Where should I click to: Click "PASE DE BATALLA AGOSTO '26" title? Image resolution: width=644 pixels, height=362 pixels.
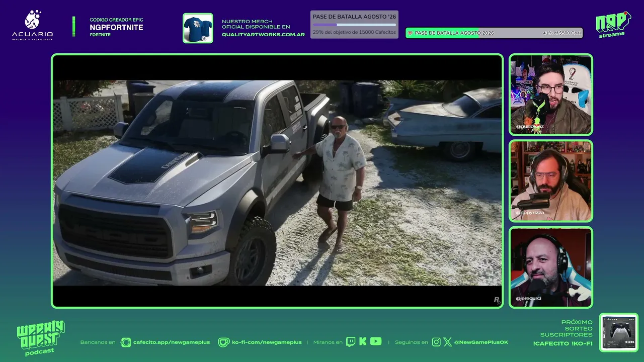(x=354, y=17)
